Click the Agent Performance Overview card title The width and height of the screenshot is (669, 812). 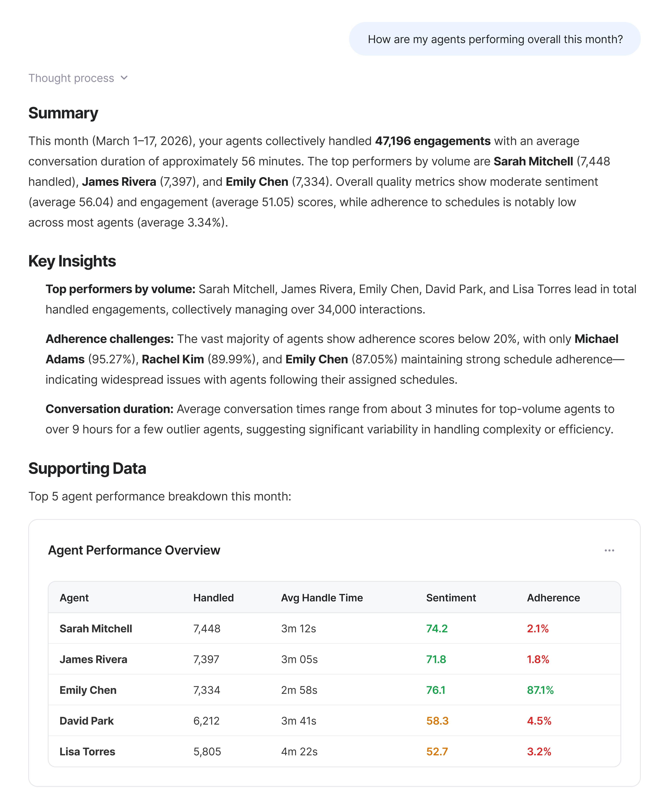click(x=134, y=550)
